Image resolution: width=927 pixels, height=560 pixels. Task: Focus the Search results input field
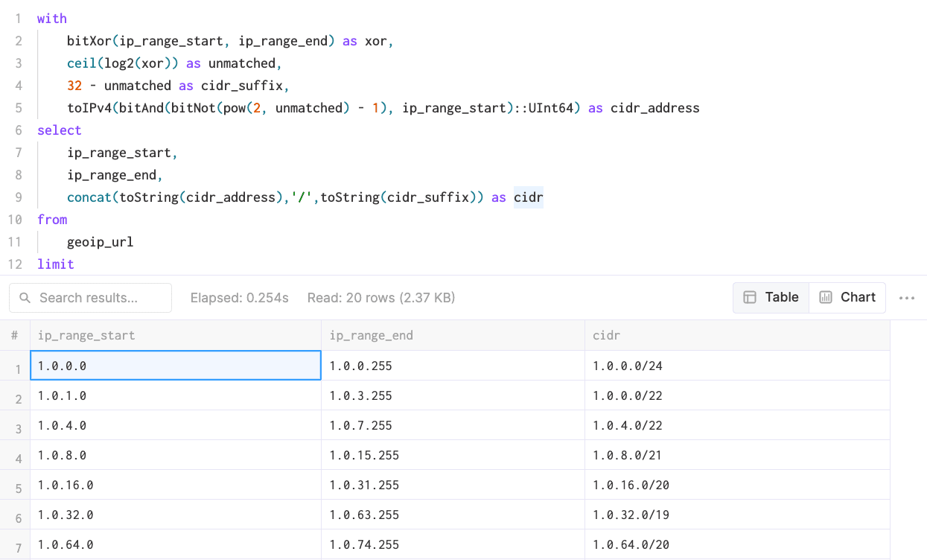coord(101,298)
